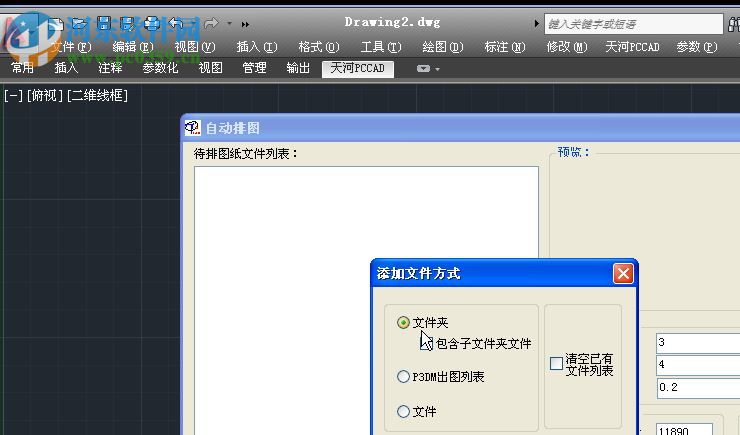
Task: Click the ribbon minimize toggle button
Action: coord(424,69)
